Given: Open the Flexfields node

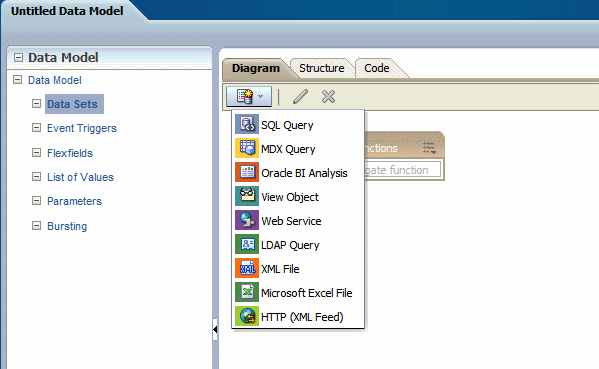Looking at the screenshot, I should click(70, 153).
